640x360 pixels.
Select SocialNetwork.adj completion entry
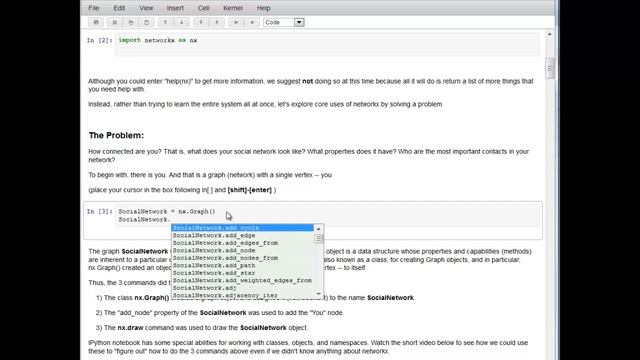click(242, 288)
